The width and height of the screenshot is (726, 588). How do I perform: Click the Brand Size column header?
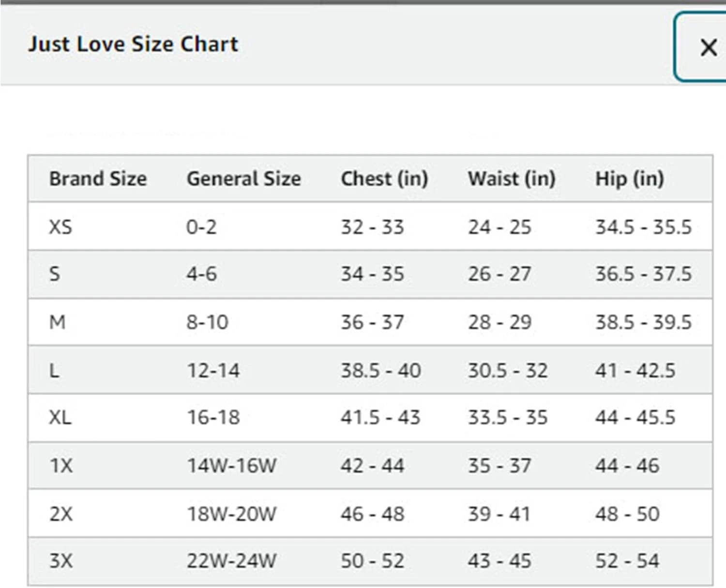pos(98,179)
